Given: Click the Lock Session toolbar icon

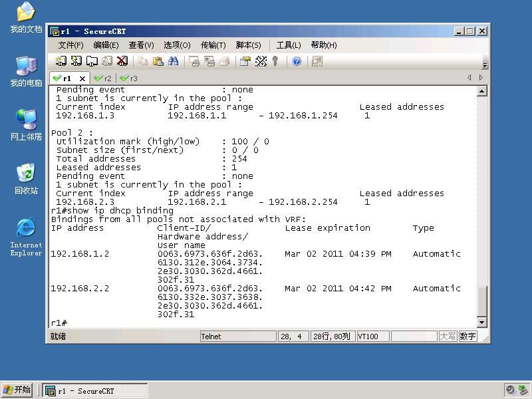Looking at the screenshot, I should 317,61.
